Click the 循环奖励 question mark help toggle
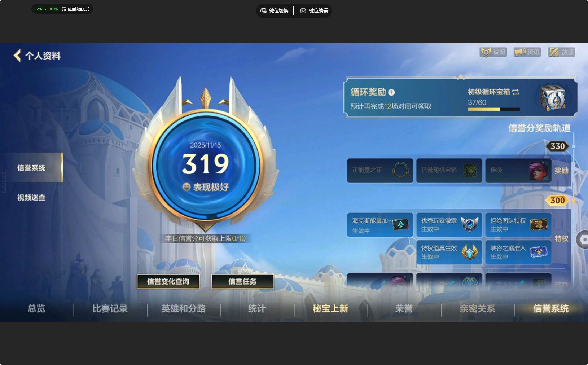 click(391, 92)
